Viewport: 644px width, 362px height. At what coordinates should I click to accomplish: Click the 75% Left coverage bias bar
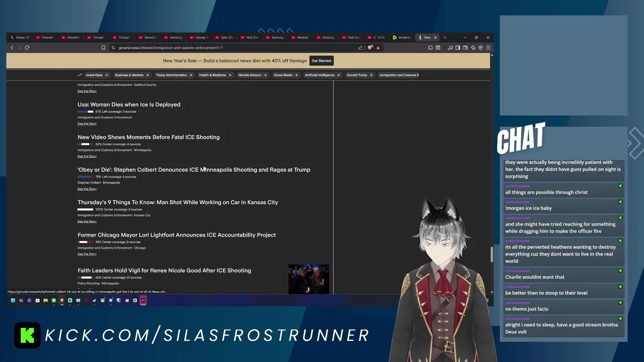click(86, 177)
